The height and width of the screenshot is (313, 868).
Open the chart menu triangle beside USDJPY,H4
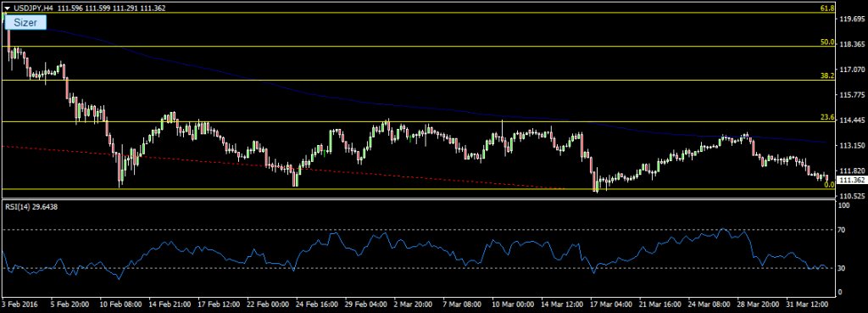point(7,8)
